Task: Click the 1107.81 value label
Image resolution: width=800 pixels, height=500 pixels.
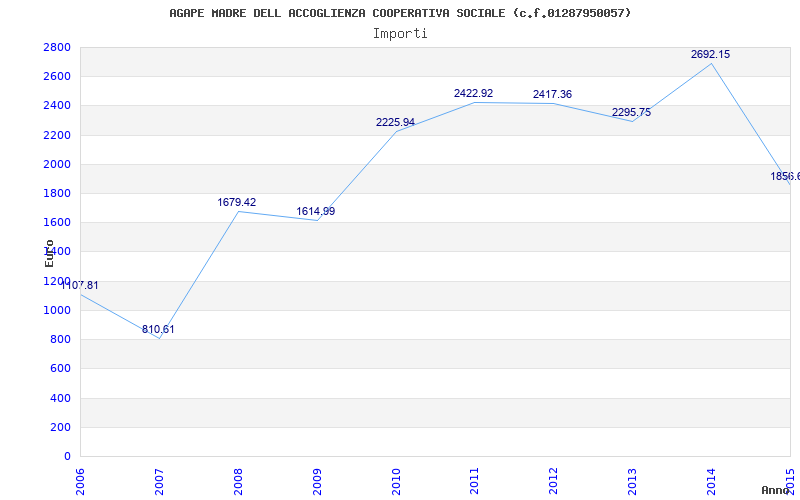Action: pos(80,285)
